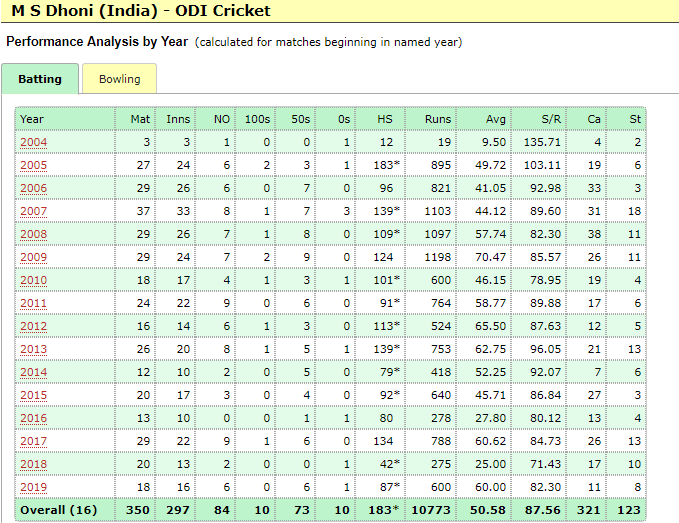Select the 57.74 average in 2008 row
Viewport: 679px width, 523px height.
click(490, 234)
